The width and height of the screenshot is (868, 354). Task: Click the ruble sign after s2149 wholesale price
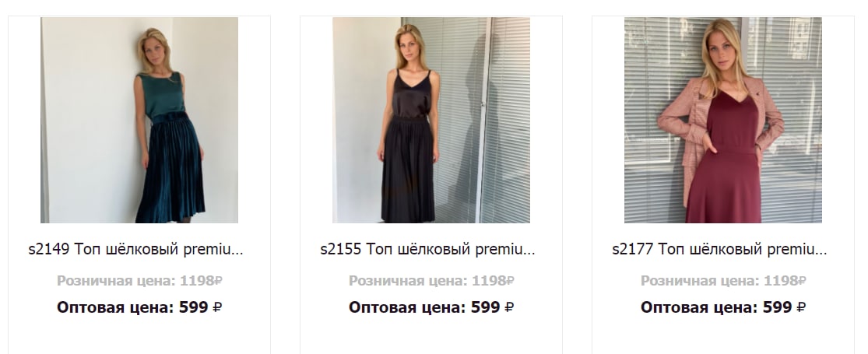pos(217,307)
